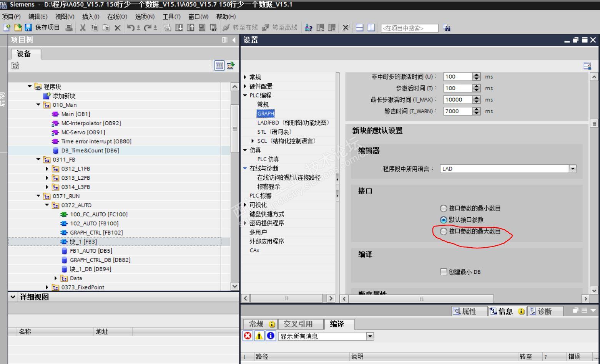Select the minimum interface parameters radio button

coord(444,208)
